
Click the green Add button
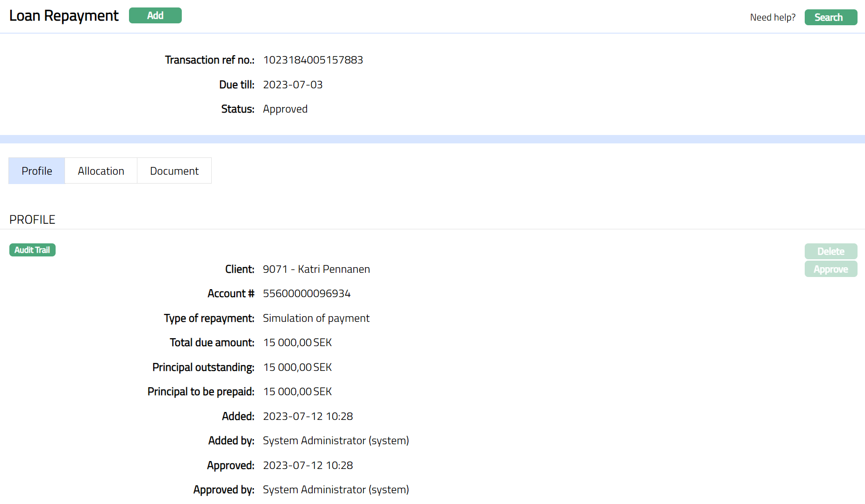pos(155,15)
